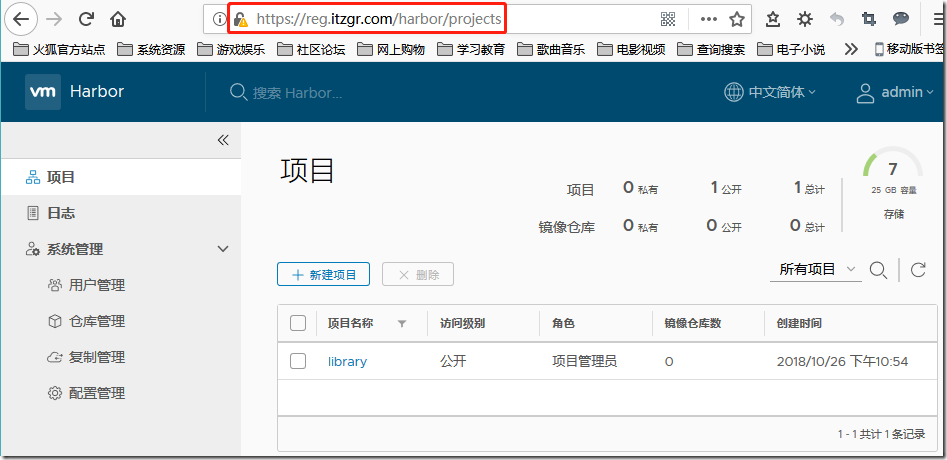Collapse the sidebar with double-chevron icon
947x460 pixels.
[x=223, y=140]
